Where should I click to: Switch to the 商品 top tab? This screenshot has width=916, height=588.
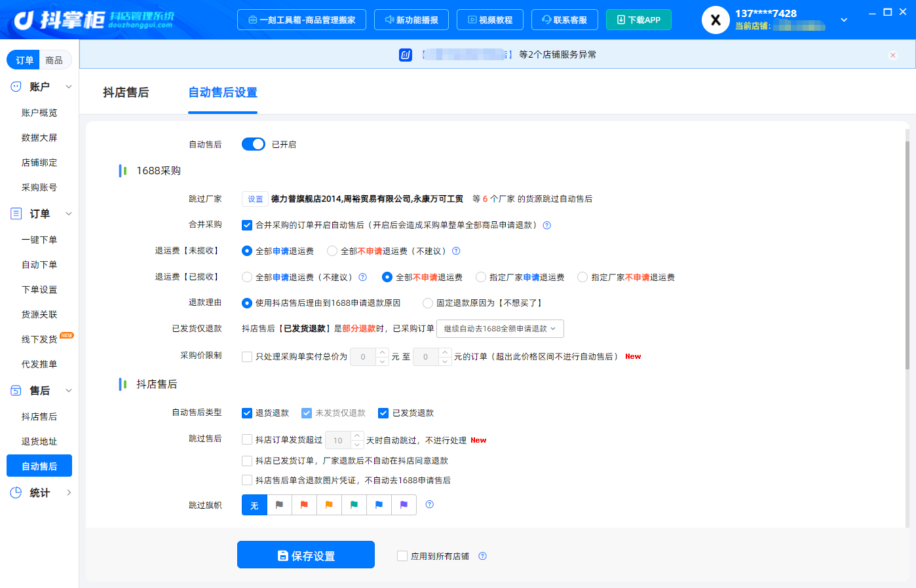coord(54,60)
